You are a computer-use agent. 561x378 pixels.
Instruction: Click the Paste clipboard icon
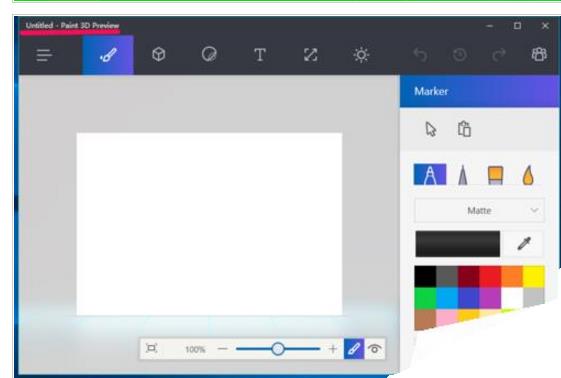coord(464,129)
